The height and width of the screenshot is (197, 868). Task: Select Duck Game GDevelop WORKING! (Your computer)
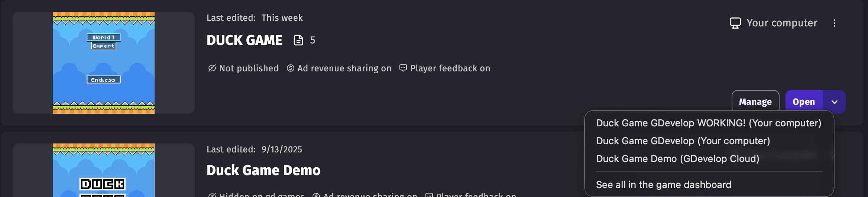(709, 123)
